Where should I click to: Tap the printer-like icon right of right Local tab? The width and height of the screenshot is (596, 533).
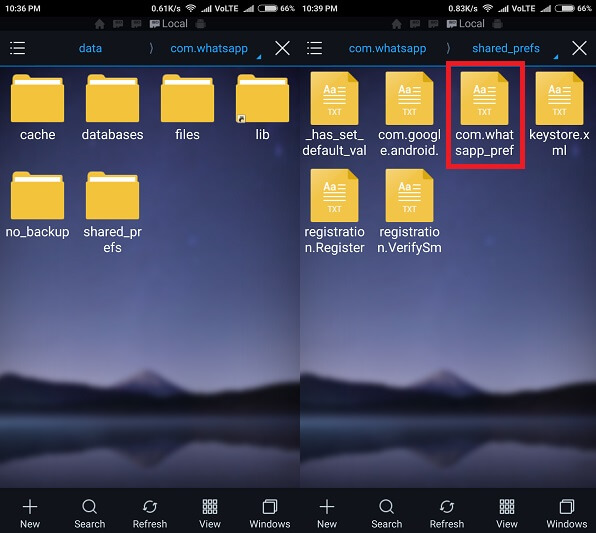[498, 24]
